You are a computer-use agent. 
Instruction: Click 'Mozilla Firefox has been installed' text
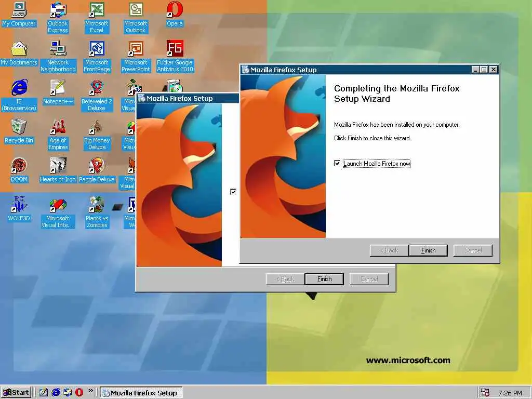click(396, 125)
